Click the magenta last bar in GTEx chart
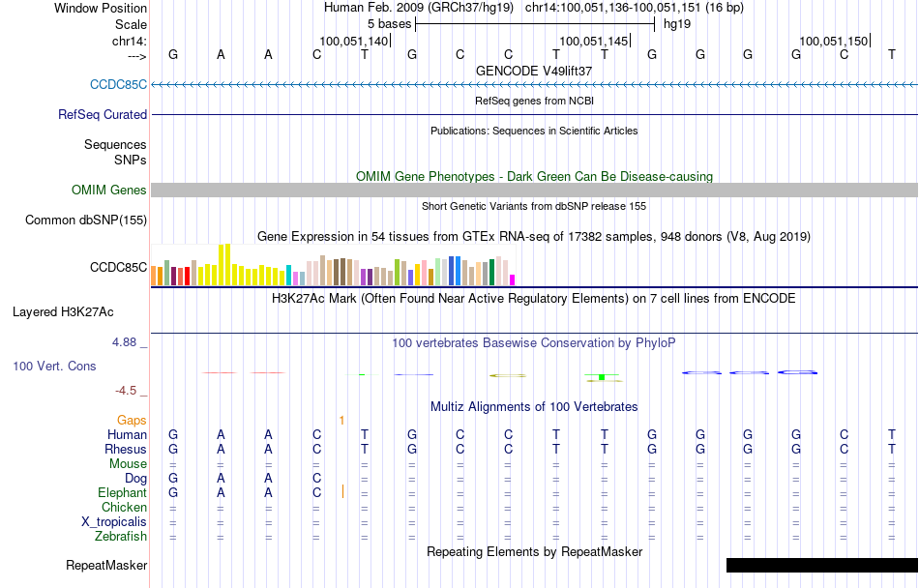 513,279
